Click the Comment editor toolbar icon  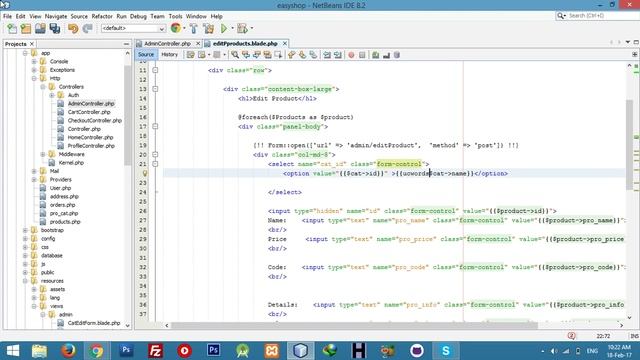click(375, 55)
